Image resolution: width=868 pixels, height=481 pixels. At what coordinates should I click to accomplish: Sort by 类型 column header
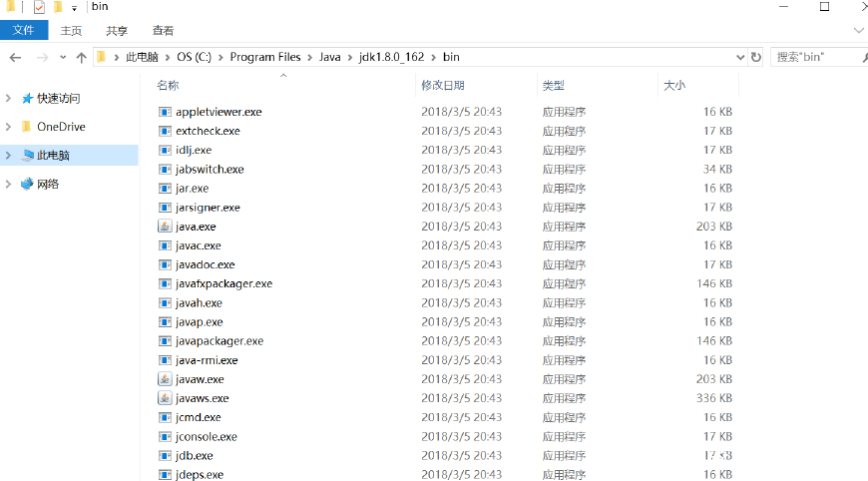point(554,85)
